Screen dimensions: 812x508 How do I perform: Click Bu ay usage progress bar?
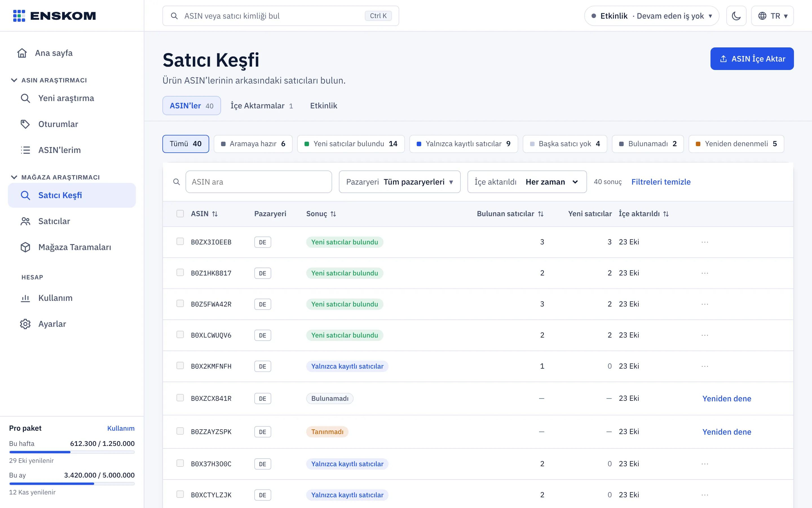coord(72,484)
